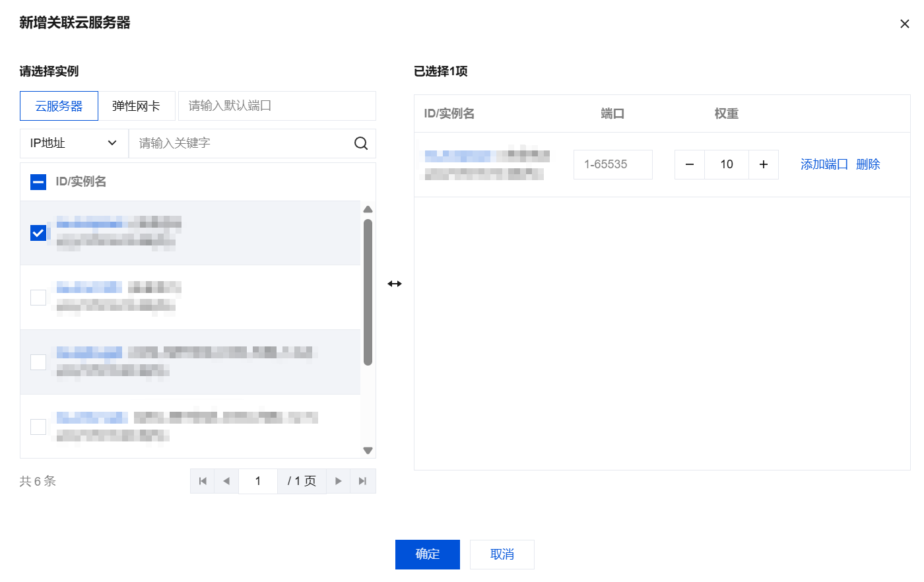
Task: Click the search magnifier icon
Action: pyautogui.click(x=361, y=143)
